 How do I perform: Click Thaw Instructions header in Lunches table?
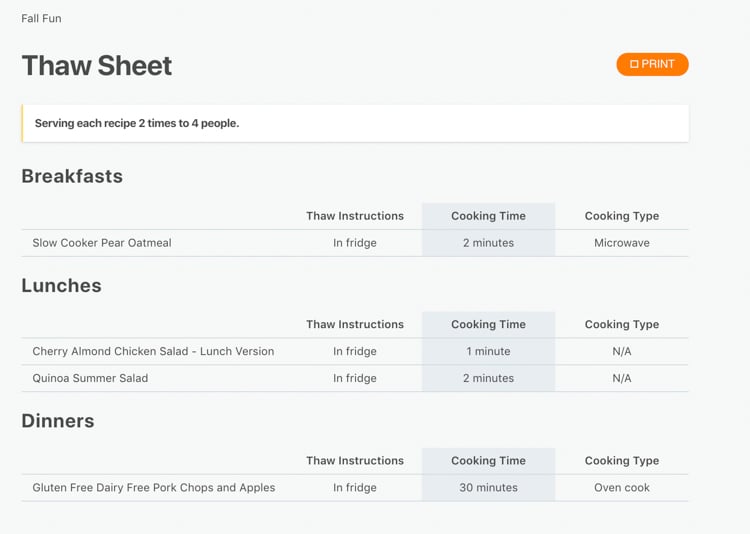tap(355, 324)
